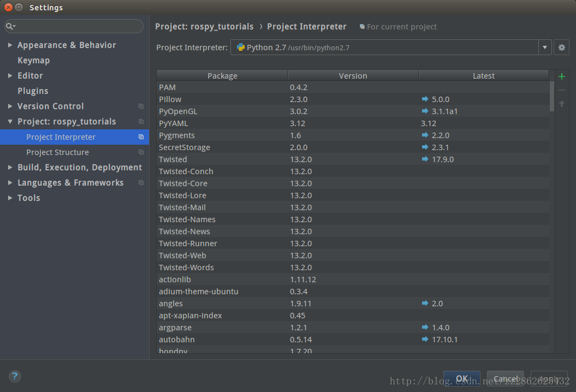Select the Twisted-Mail package row
The width and height of the screenshot is (576, 392).
(x=353, y=207)
